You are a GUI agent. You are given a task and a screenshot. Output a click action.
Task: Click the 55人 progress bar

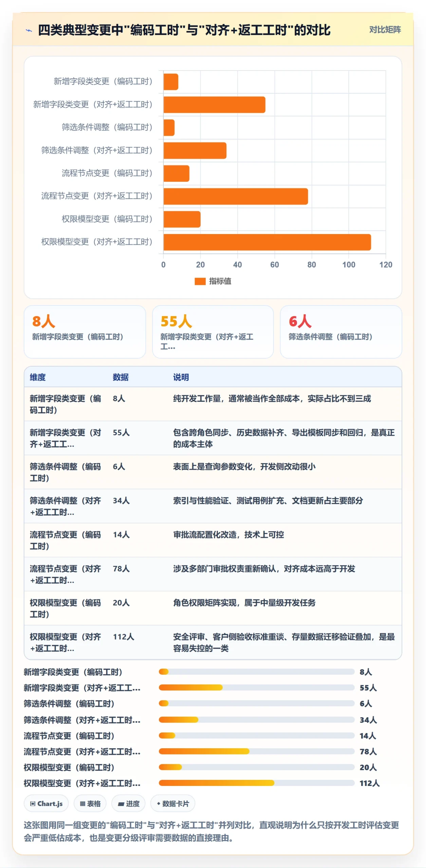(x=257, y=688)
